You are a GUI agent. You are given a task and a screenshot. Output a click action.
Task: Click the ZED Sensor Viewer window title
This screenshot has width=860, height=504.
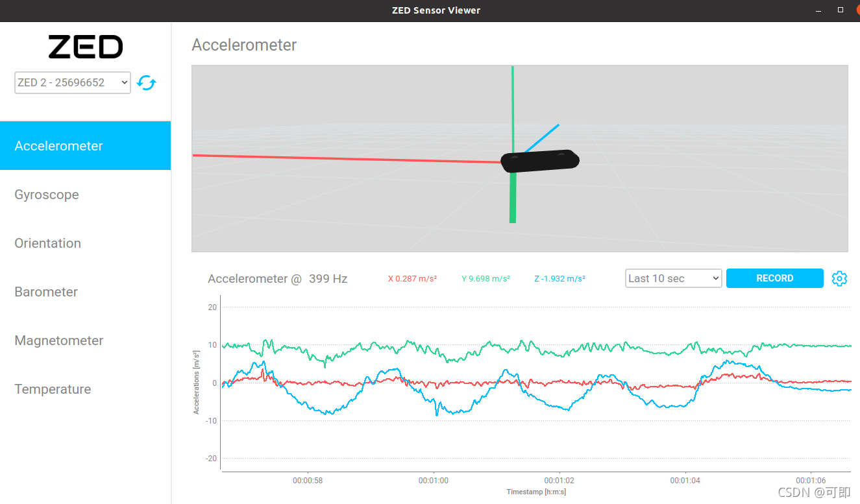pyautogui.click(x=436, y=10)
